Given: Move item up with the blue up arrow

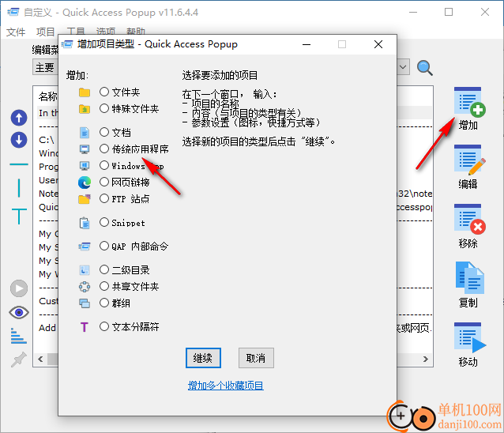Looking at the screenshot, I should 19,118.
